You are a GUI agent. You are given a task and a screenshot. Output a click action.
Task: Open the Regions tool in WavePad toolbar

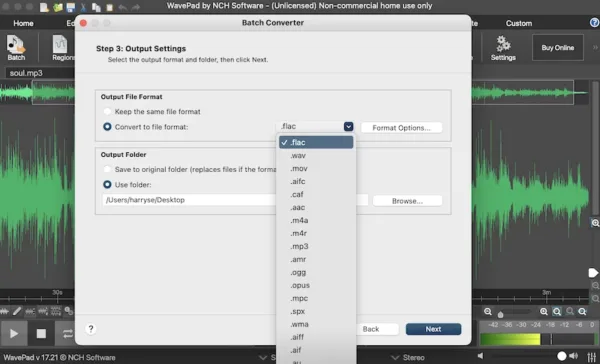(x=63, y=48)
